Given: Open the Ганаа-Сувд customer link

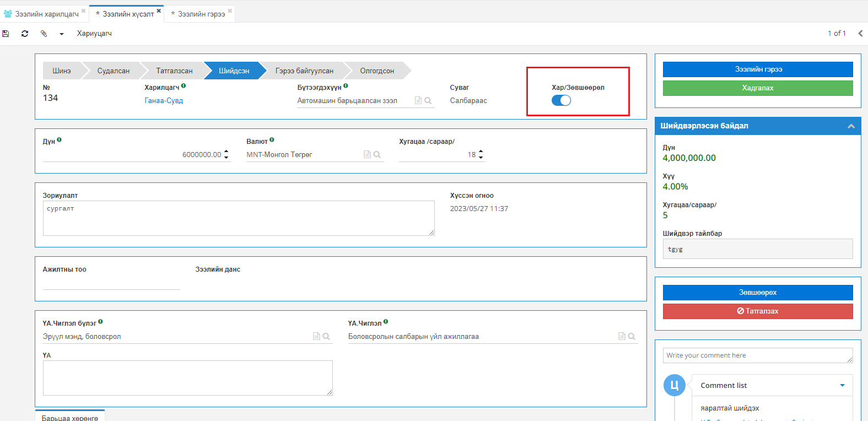Looking at the screenshot, I should click(164, 100).
